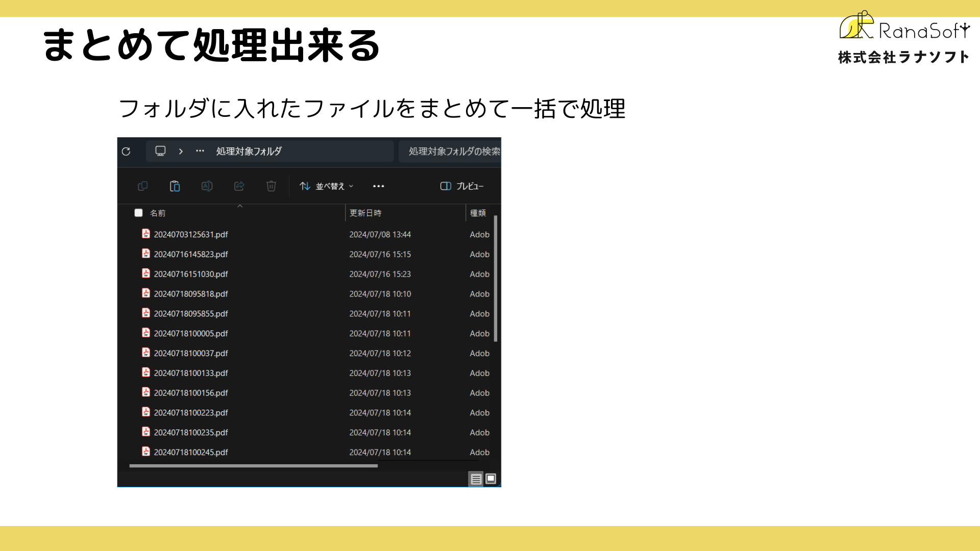Switch to large icons view in status bar
Screen dimensions: 980x551
pos(491,479)
